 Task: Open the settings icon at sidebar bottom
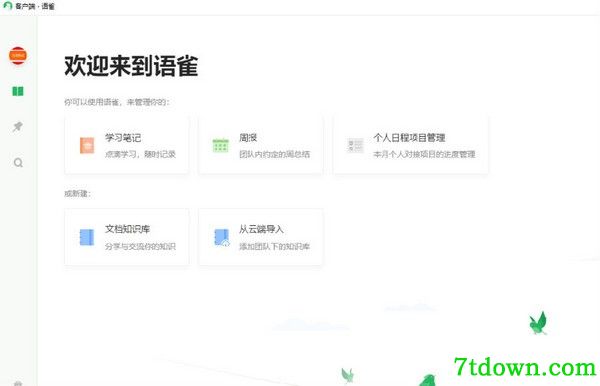[x=18, y=383]
